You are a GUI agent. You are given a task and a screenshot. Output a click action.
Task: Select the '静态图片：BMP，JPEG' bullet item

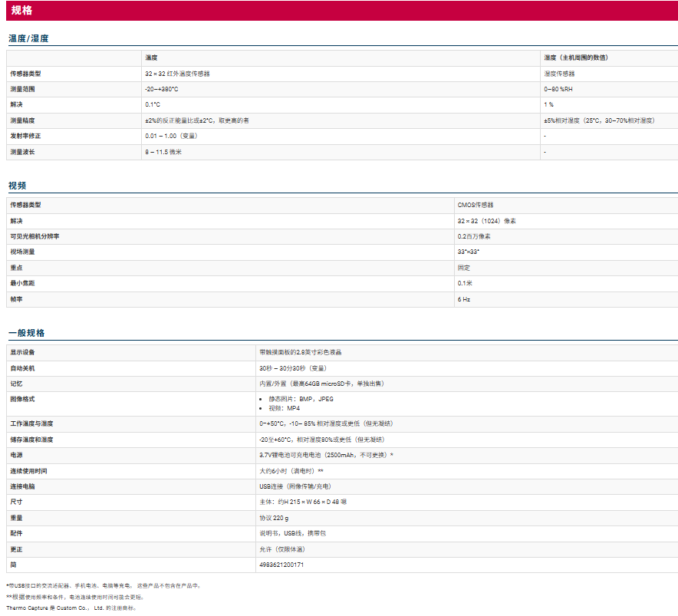point(301,399)
